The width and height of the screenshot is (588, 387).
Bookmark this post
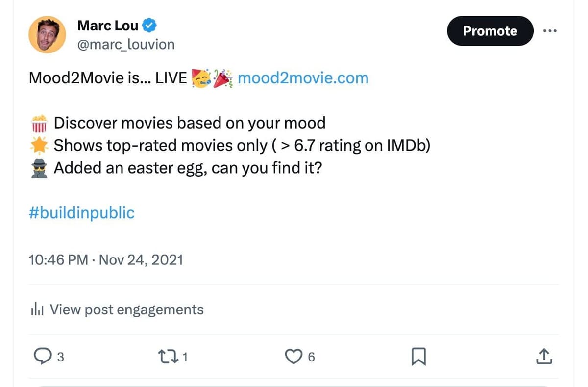[418, 357]
